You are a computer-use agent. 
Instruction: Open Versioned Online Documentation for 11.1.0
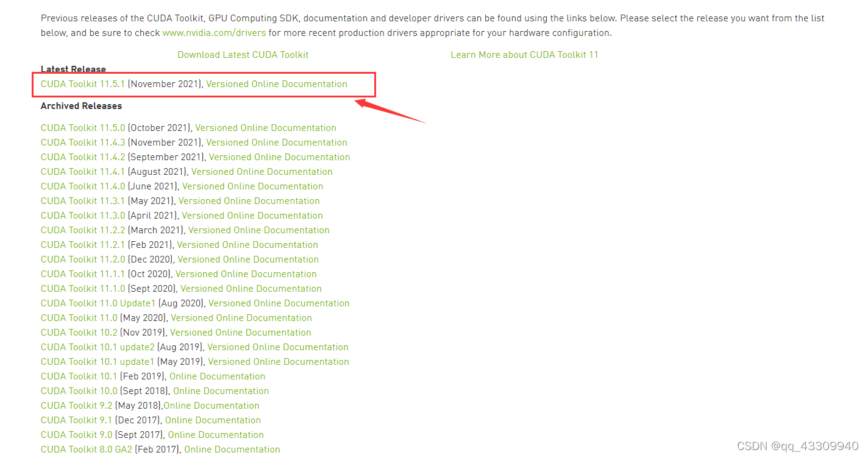251,289
